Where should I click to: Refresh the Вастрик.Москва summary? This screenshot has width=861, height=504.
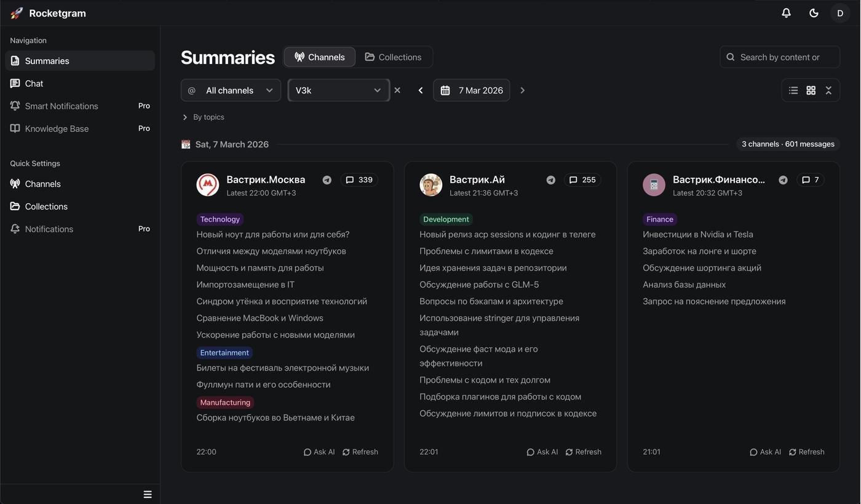point(360,452)
